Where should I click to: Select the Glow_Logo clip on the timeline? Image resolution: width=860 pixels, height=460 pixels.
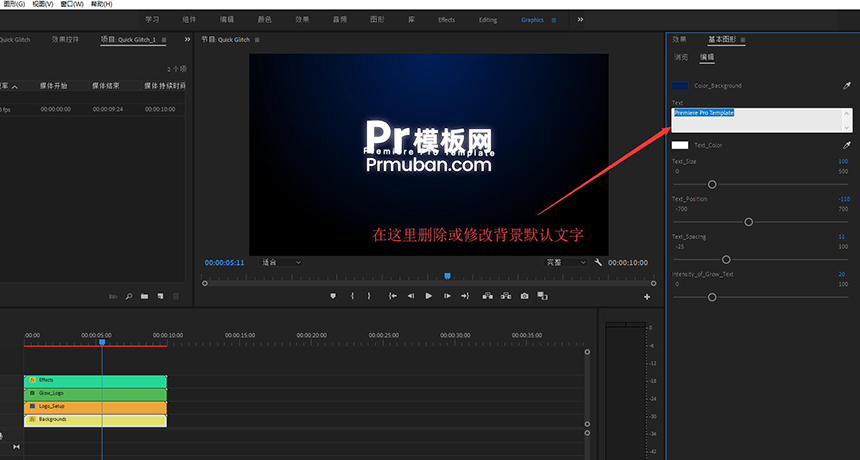pyautogui.click(x=95, y=394)
